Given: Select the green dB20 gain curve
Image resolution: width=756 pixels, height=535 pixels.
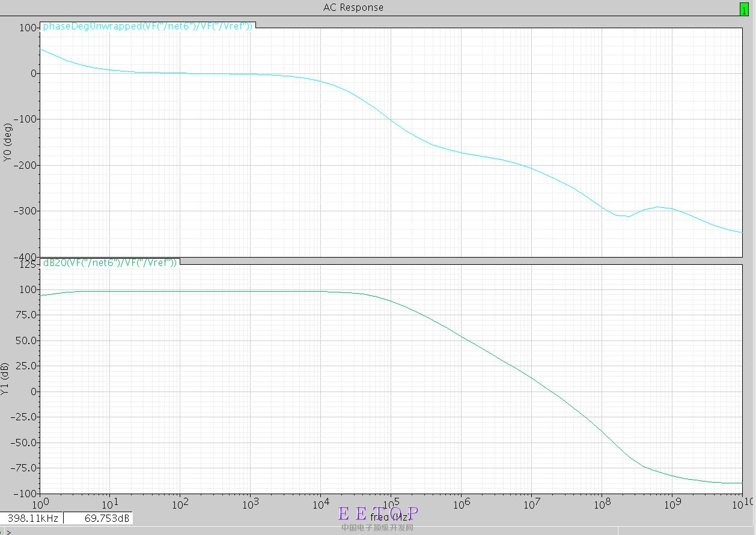Looking at the screenshot, I should pos(462,337).
